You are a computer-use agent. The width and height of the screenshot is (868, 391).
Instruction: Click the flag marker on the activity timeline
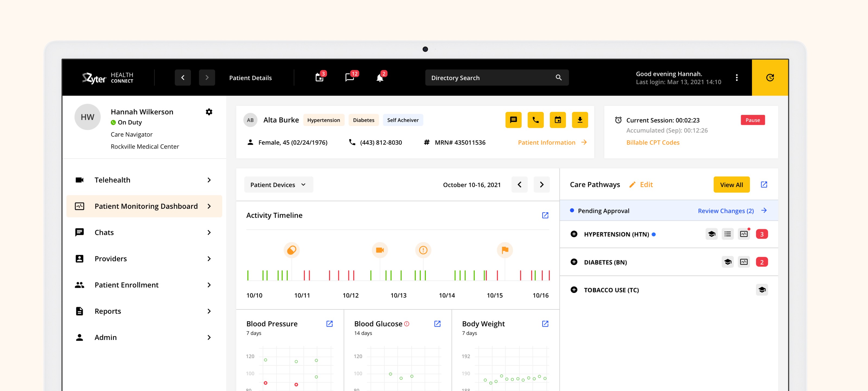[x=505, y=250]
